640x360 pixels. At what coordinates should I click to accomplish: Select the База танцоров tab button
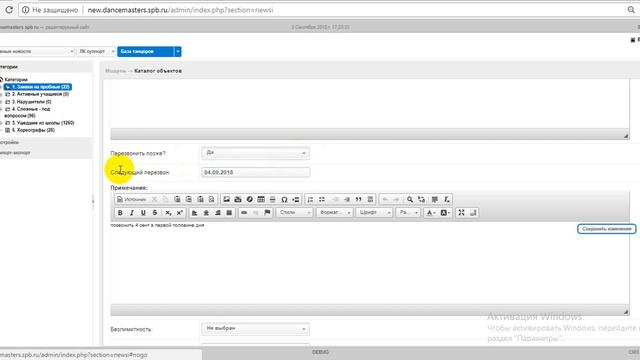click(x=146, y=51)
